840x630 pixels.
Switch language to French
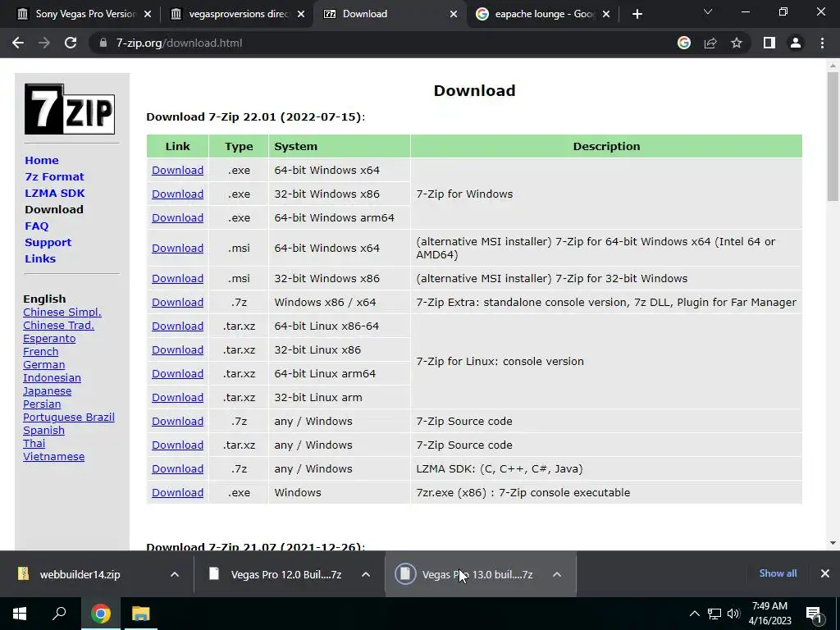41,352
